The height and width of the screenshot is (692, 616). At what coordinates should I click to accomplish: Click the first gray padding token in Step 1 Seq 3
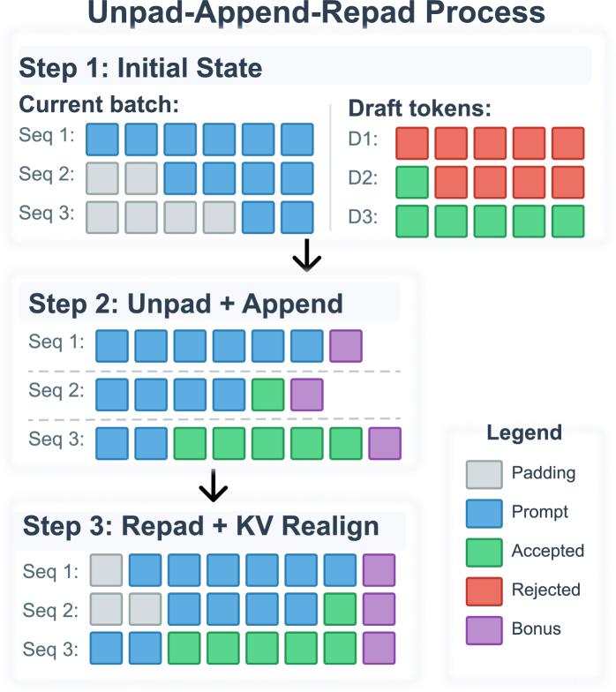click(x=103, y=217)
